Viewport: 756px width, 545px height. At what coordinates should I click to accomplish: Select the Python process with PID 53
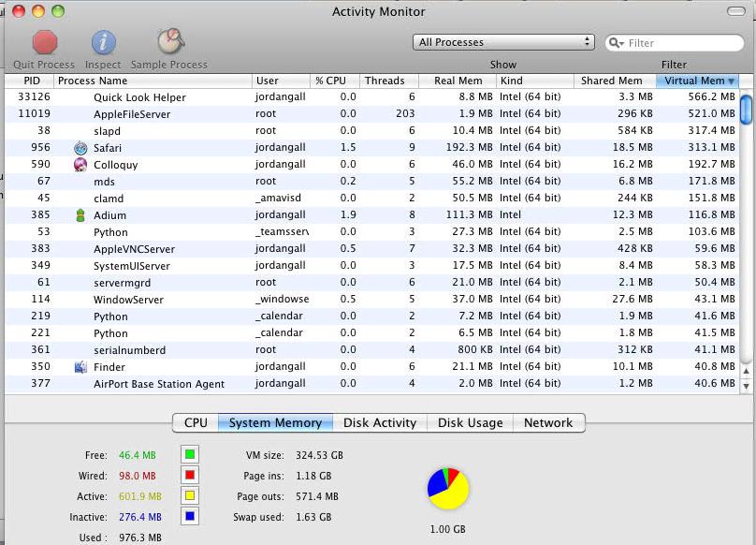pos(371,232)
